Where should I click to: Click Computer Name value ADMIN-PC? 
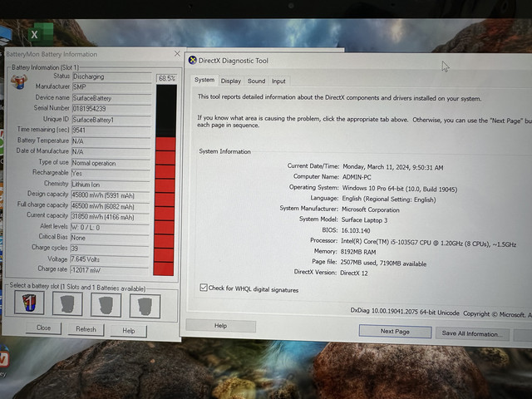tap(357, 177)
